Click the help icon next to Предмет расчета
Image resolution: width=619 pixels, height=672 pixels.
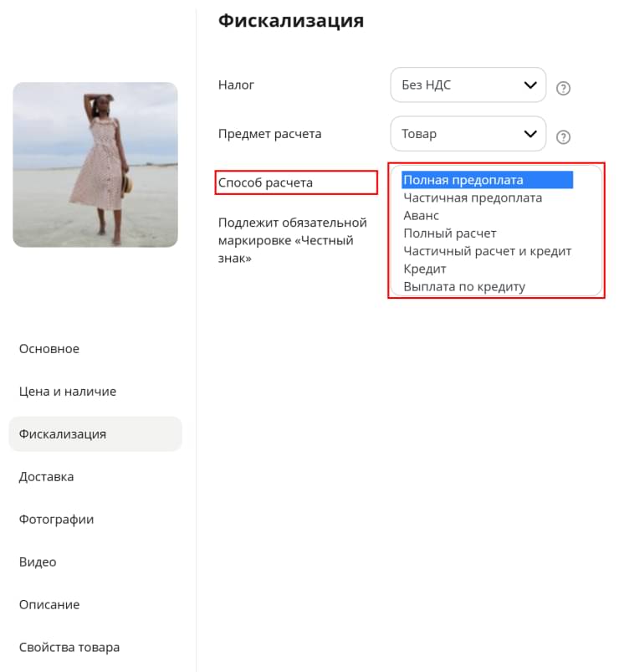click(563, 137)
